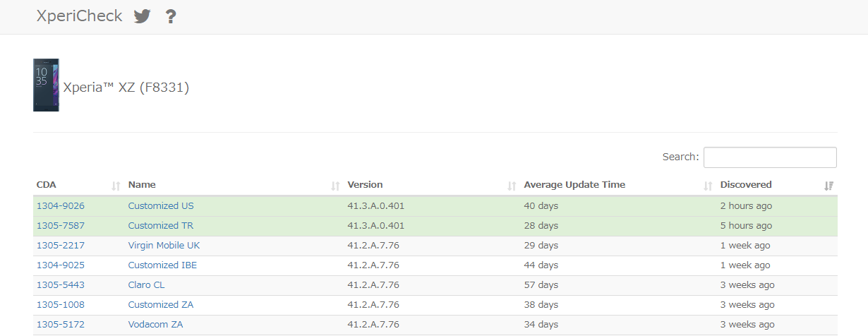
Task: Open the Customized ZA link
Action: (161, 305)
